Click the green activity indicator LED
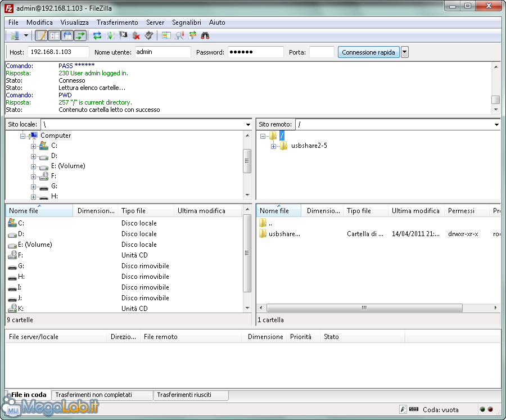This screenshot has height=420, width=506. (482, 409)
